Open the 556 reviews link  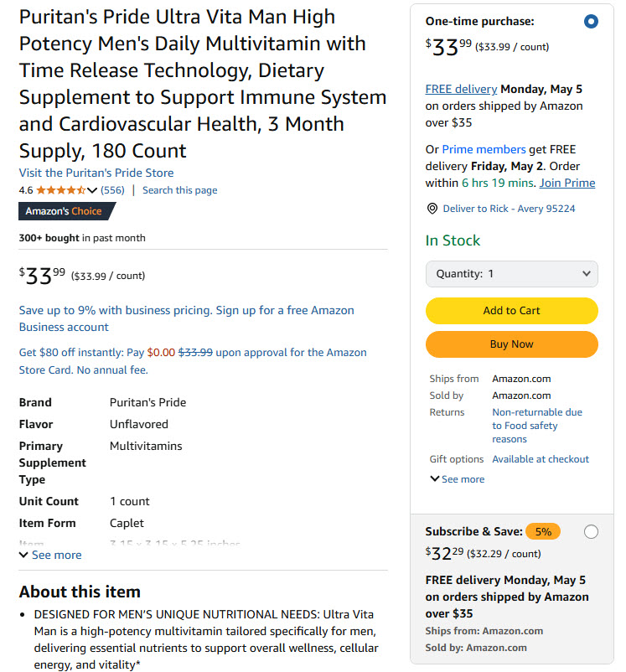pos(112,190)
